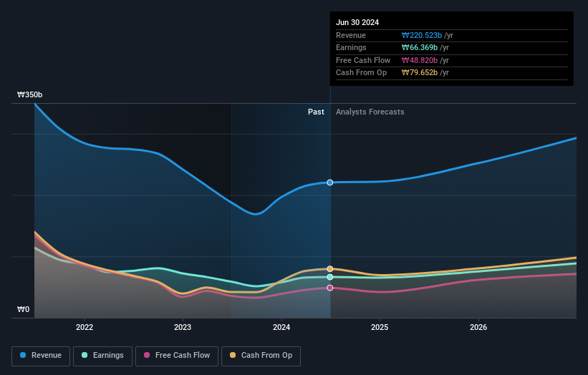The image size is (588, 375).
Task: Click the Free Cash Flow row label in tooltip
Action: [x=363, y=60]
